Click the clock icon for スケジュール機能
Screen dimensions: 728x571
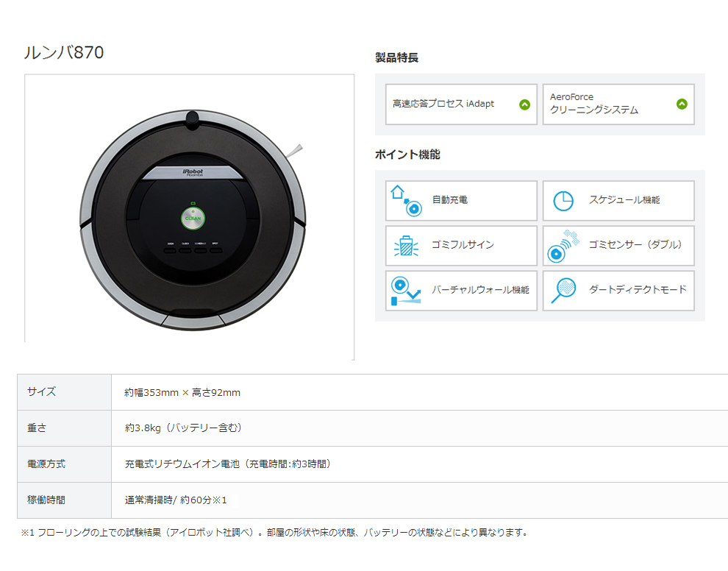[563, 201]
